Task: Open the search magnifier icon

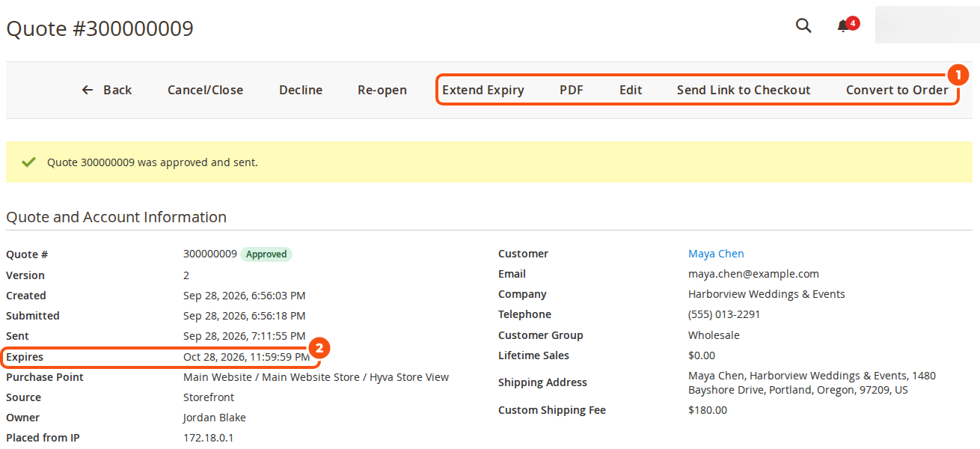Action: (x=803, y=25)
